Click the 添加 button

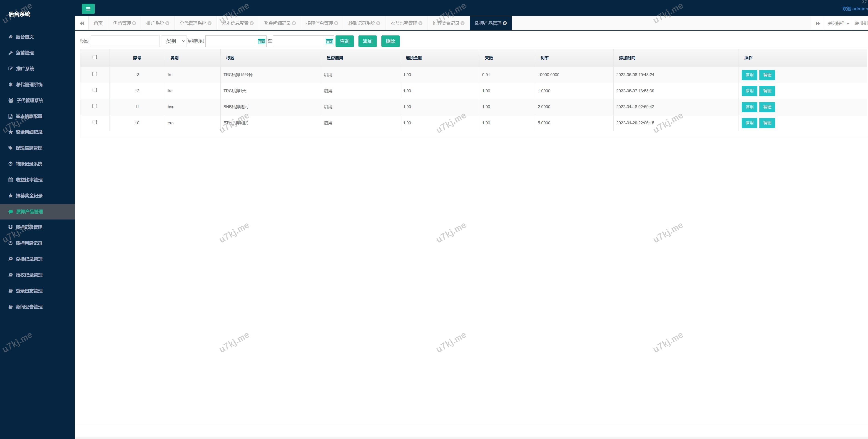[x=367, y=41]
